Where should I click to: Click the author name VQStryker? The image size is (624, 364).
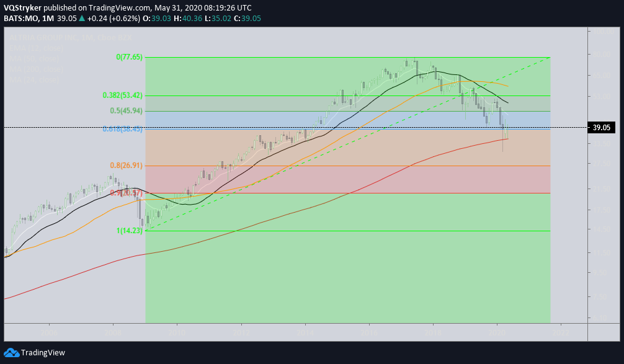22,8
